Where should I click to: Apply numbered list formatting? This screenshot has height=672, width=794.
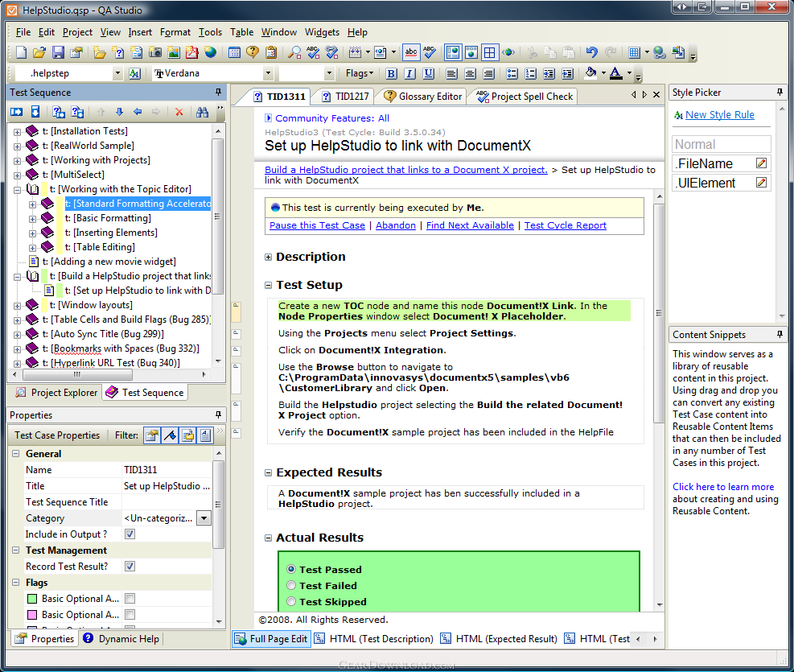point(531,73)
